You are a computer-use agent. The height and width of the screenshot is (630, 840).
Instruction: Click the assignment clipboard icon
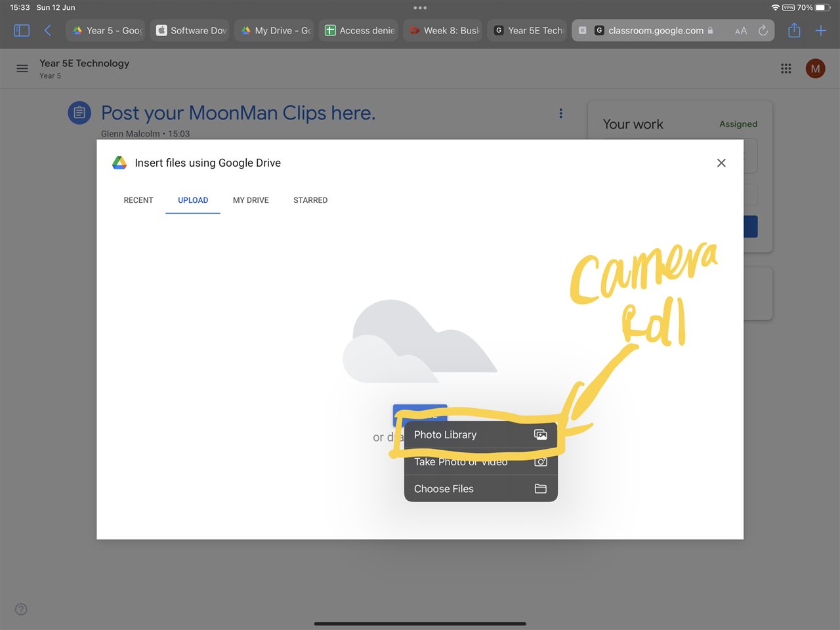(x=79, y=113)
